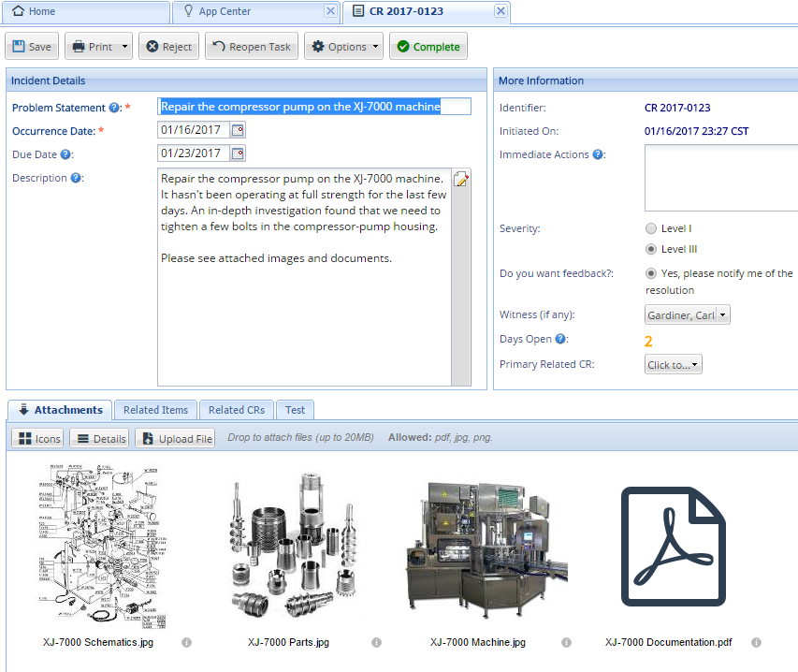Show info for XJ-7000 Documentation.pdf
Screen dimensions: 798x672
click(x=756, y=642)
